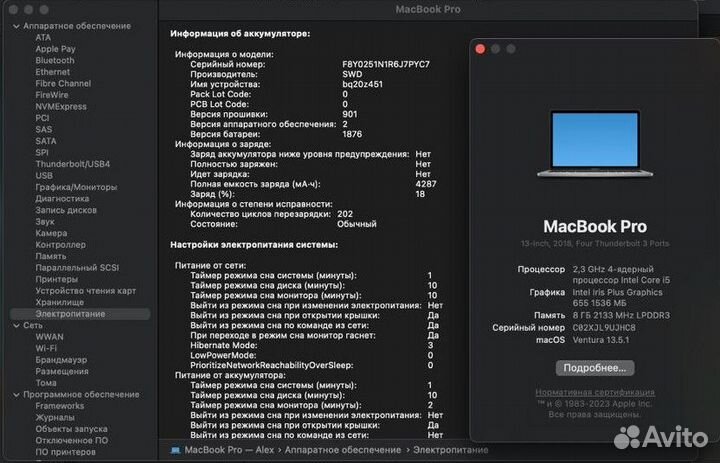Viewport: 720px width, 463px height.
Task: Select Устройство чтения карт entry
Action: [x=85, y=291]
